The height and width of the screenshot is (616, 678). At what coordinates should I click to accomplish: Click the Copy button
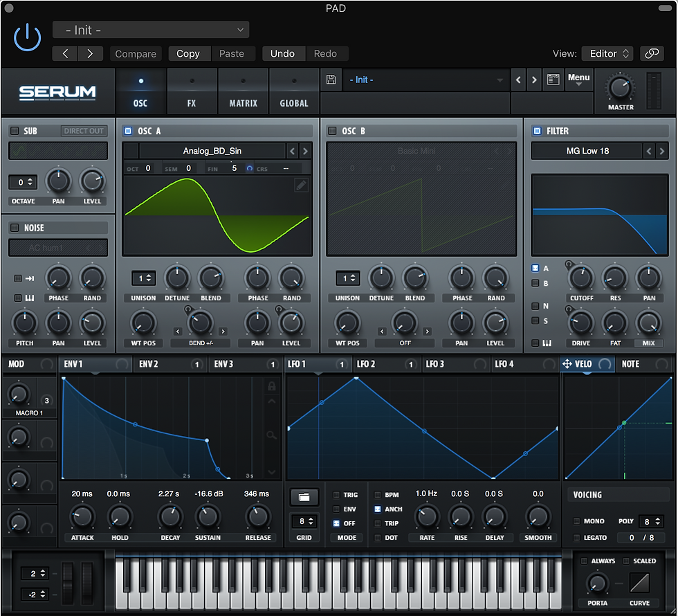(188, 54)
